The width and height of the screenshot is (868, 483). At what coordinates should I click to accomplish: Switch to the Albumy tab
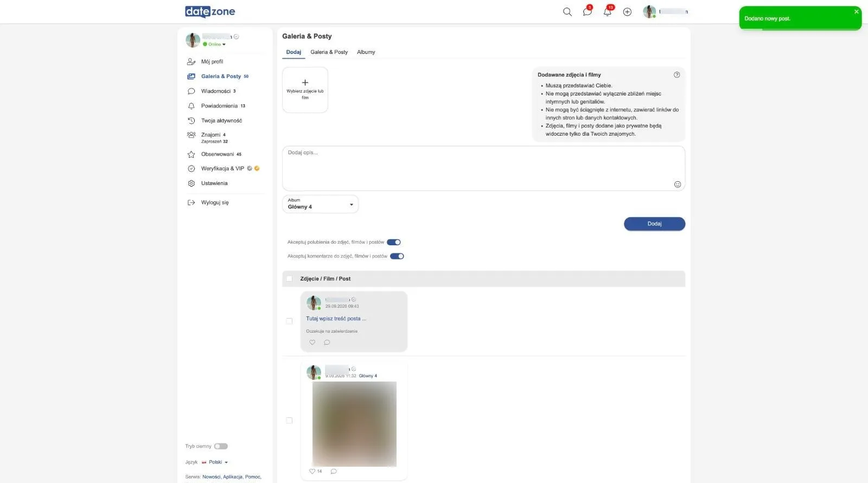click(366, 52)
